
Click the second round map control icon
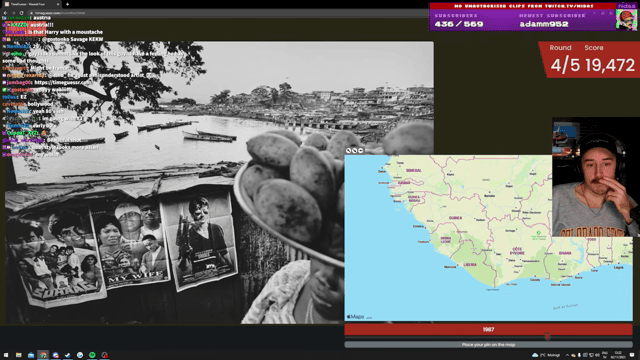(x=355, y=151)
